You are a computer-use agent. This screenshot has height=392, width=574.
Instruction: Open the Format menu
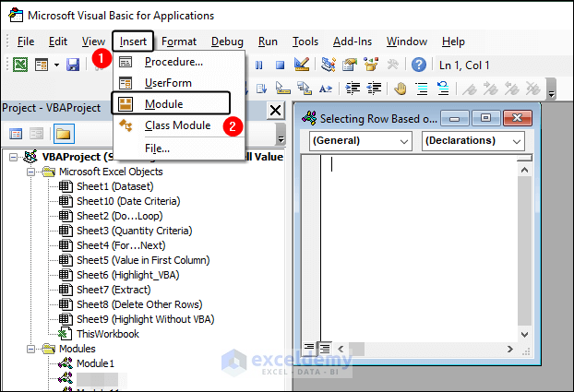point(179,42)
